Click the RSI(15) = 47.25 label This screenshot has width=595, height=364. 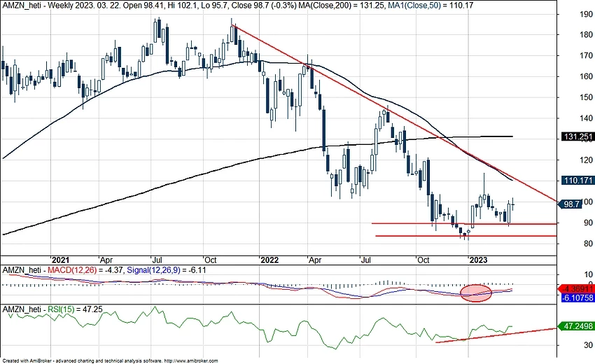[75, 309]
